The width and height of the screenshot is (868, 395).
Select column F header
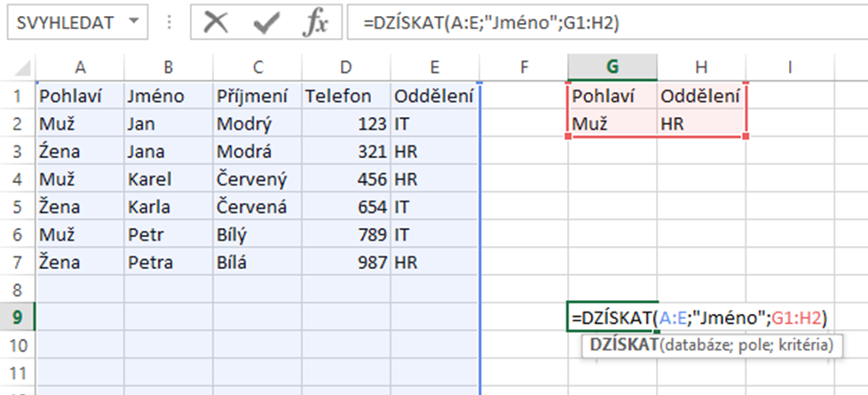tap(523, 67)
